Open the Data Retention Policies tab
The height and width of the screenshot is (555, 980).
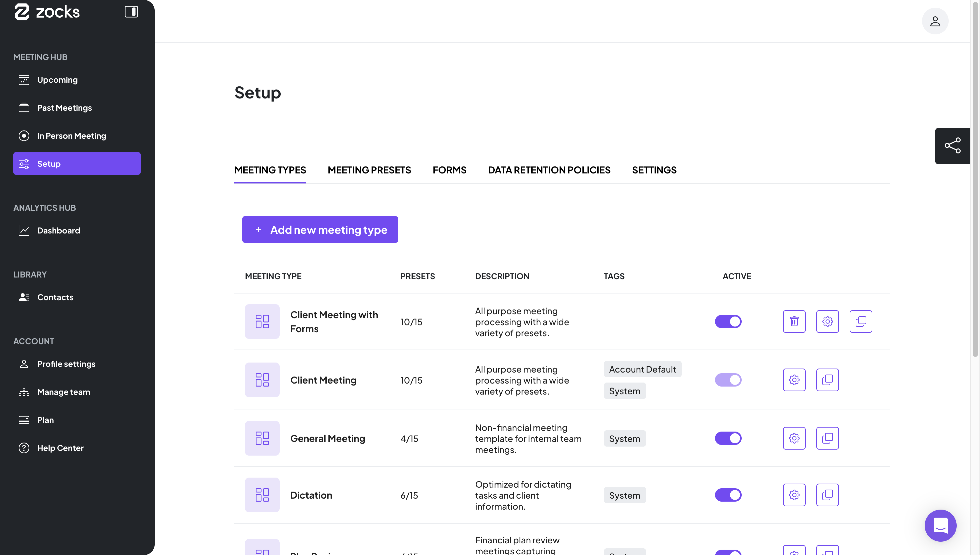click(x=549, y=170)
